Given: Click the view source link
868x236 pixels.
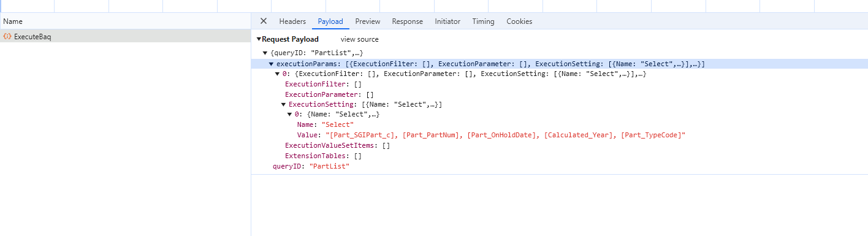Looking at the screenshot, I should (360, 39).
